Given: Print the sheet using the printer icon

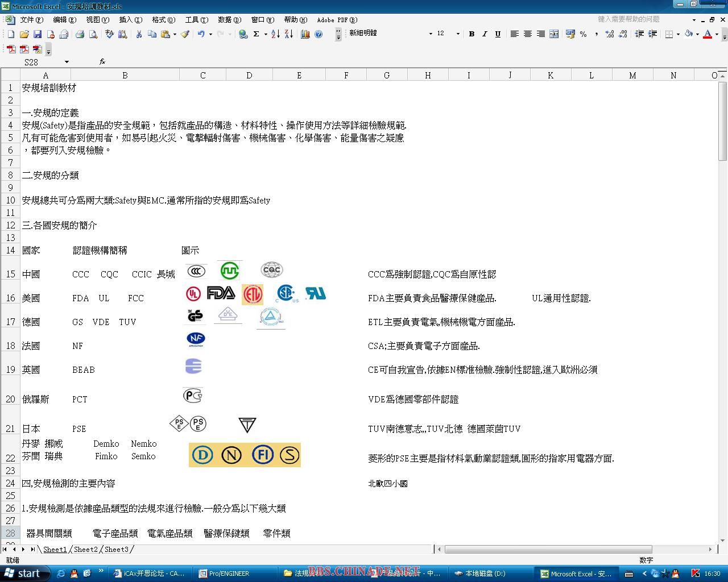Looking at the screenshot, I should [x=80, y=34].
